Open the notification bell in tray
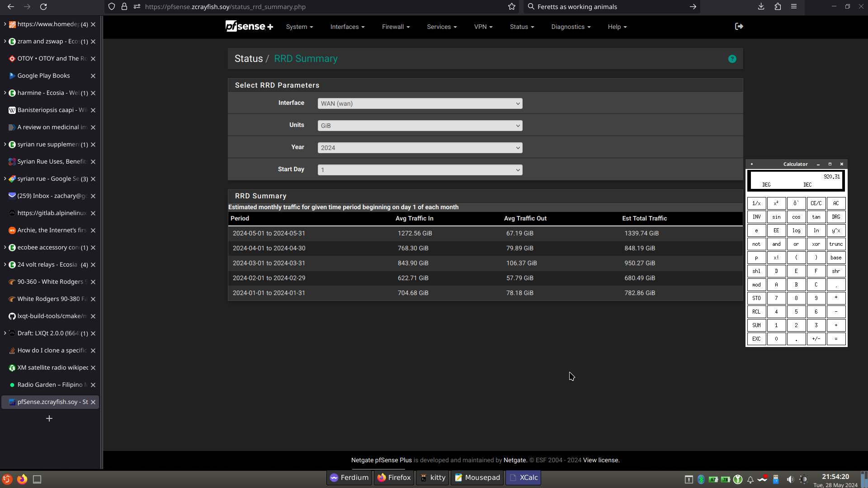This screenshot has height=488, width=868. click(x=750, y=479)
